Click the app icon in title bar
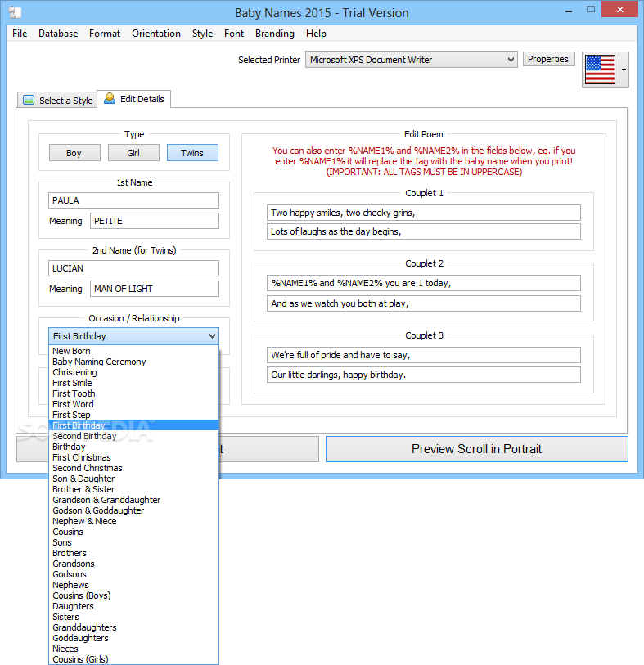The width and height of the screenshot is (644, 665). [x=15, y=13]
